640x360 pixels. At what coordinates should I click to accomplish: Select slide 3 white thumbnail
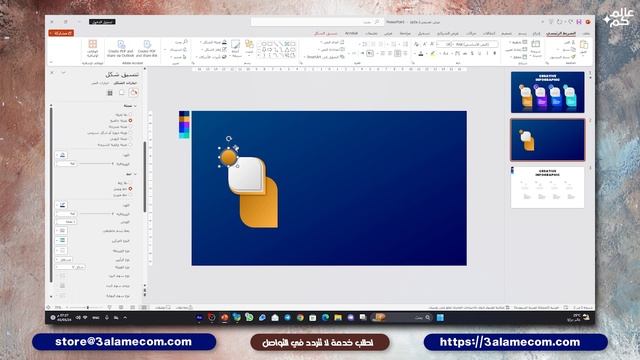point(547,187)
